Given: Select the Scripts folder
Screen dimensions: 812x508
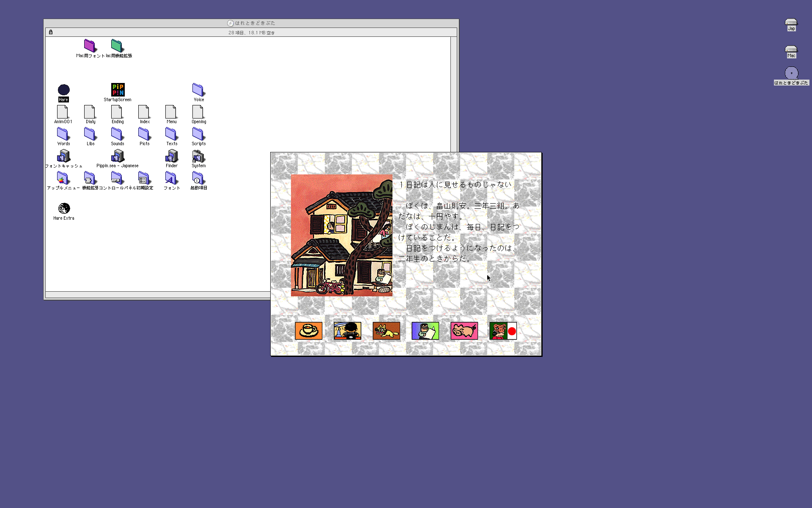Looking at the screenshot, I should (198, 134).
